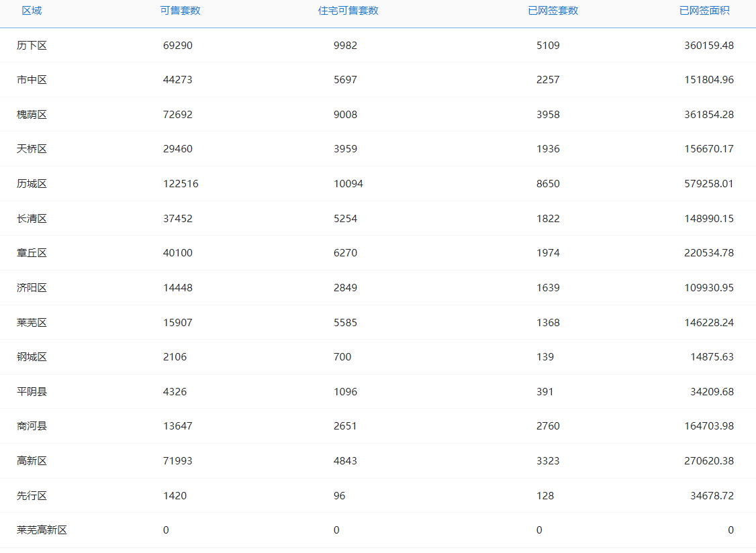
Task: Select the 章丘区 district cell
Action: (32, 253)
